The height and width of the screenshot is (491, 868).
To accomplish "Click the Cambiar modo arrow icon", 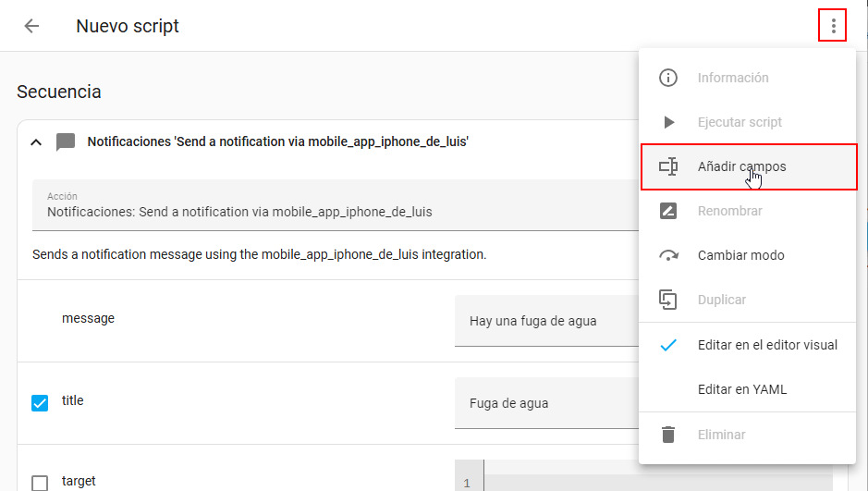I will [667, 255].
